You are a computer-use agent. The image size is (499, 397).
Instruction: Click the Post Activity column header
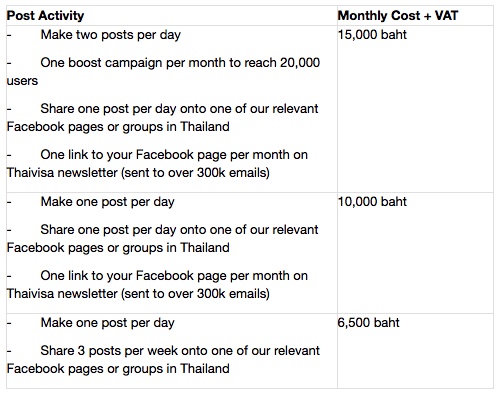point(45,16)
